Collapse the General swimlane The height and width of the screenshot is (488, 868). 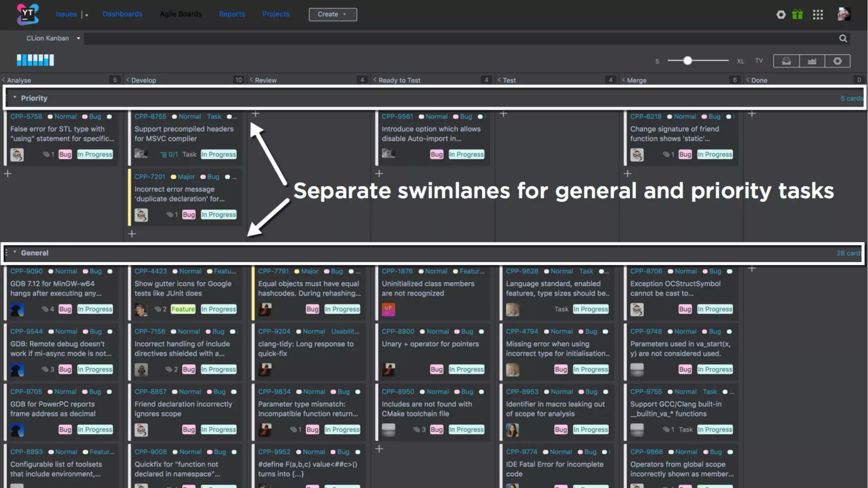pyautogui.click(x=15, y=252)
